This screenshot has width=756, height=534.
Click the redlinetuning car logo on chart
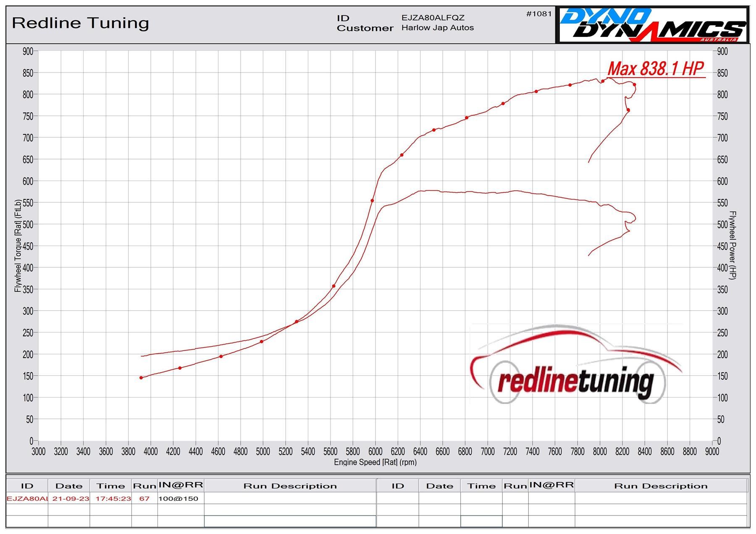pos(576,364)
